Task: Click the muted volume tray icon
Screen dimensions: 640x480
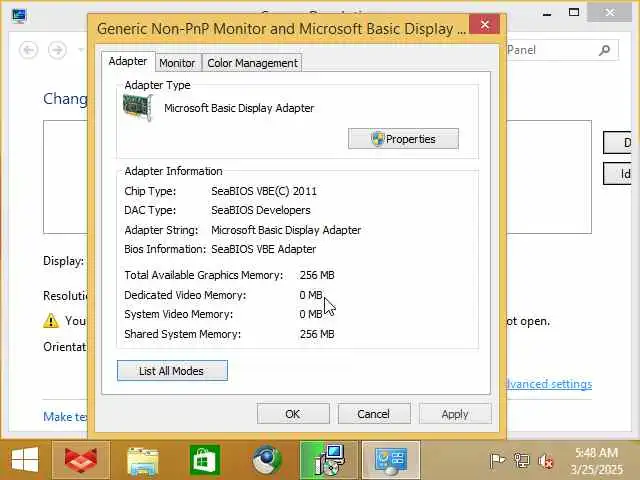Action: coord(545,461)
